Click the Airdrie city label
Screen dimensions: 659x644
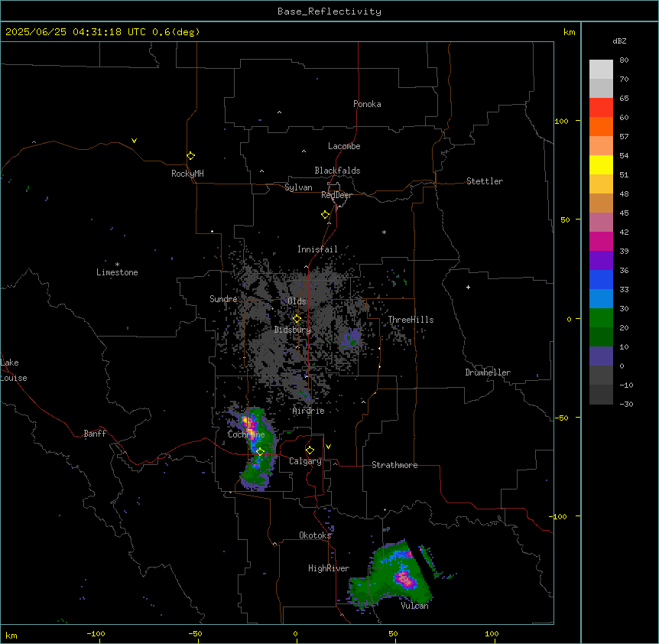pyautogui.click(x=309, y=411)
